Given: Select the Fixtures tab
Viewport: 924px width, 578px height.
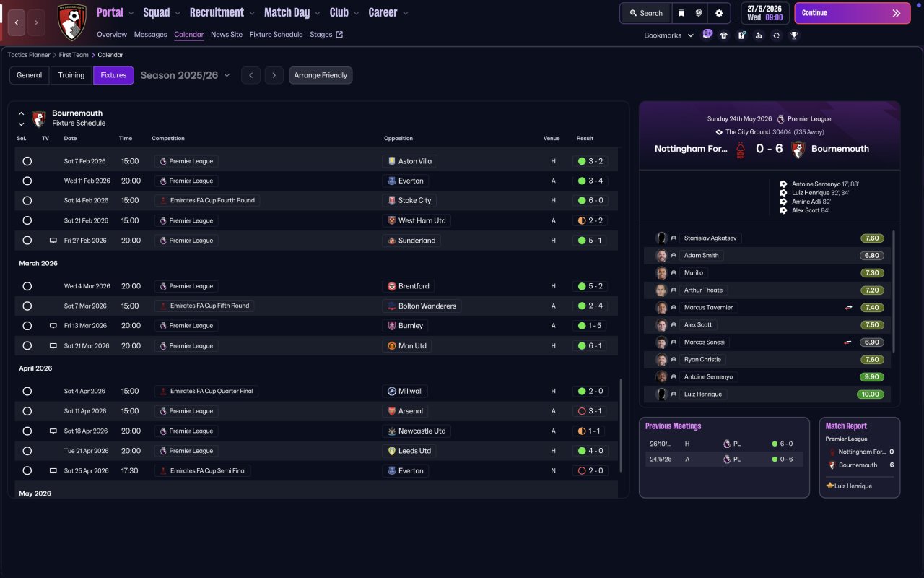Looking at the screenshot, I should click(113, 75).
